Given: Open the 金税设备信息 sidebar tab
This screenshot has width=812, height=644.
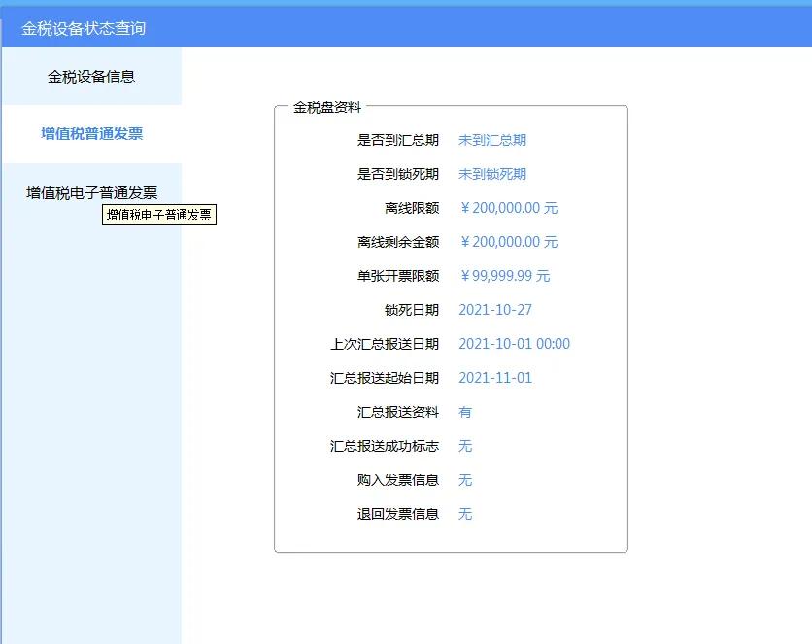Looking at the screenshot, I should (90, 76).
